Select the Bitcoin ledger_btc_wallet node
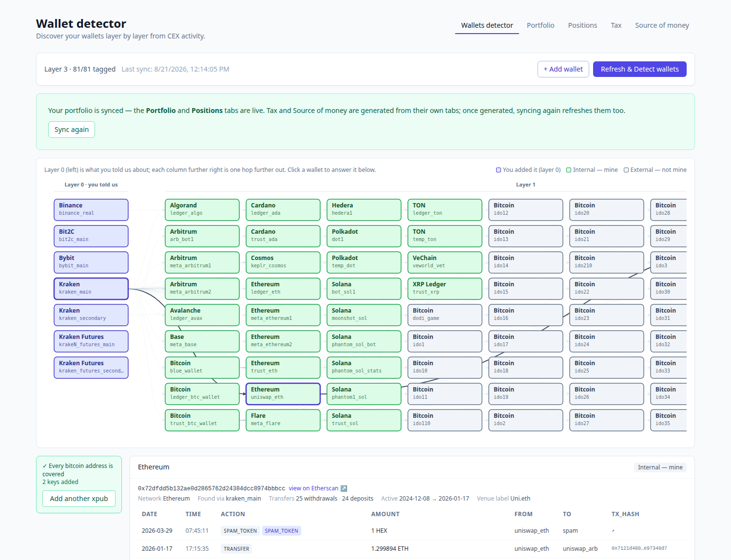This screenshot has width=731, height=560. click(x=202, y=394)
